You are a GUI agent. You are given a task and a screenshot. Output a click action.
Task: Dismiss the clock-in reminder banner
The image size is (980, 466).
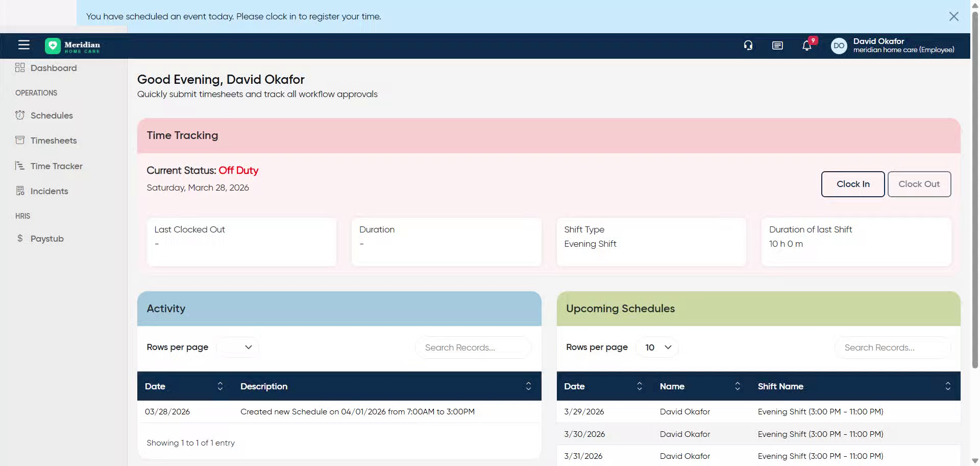(x=953, y=16)
